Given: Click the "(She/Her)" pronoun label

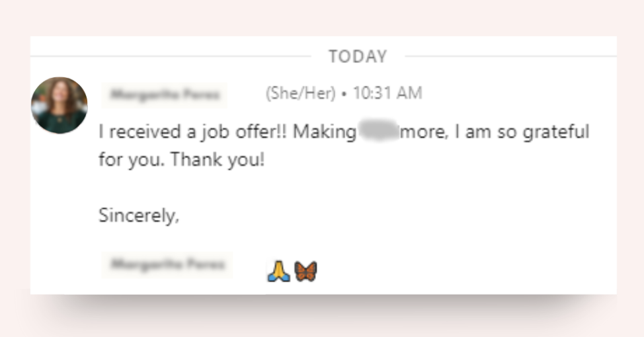Looking at the screenshot, I should (300, 94).
